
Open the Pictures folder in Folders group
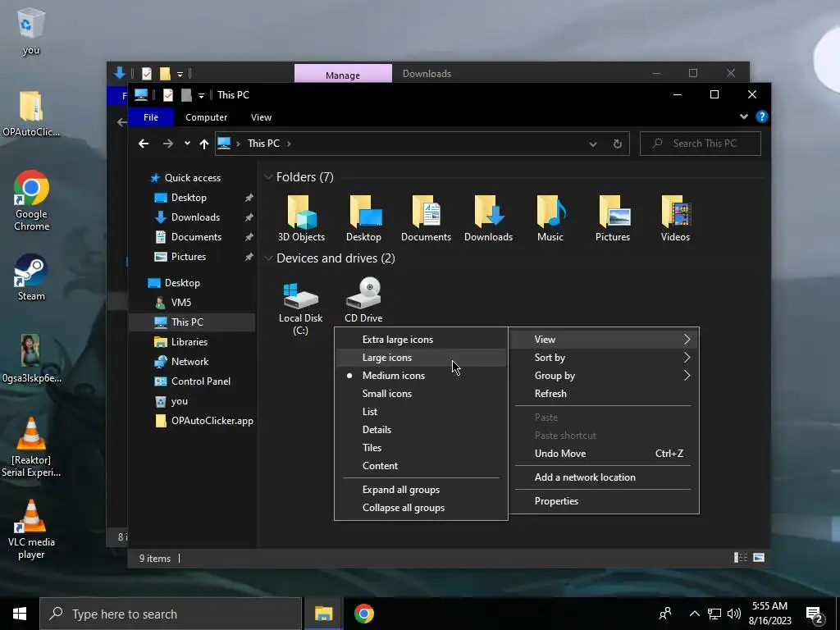click(x=613, y=218)
